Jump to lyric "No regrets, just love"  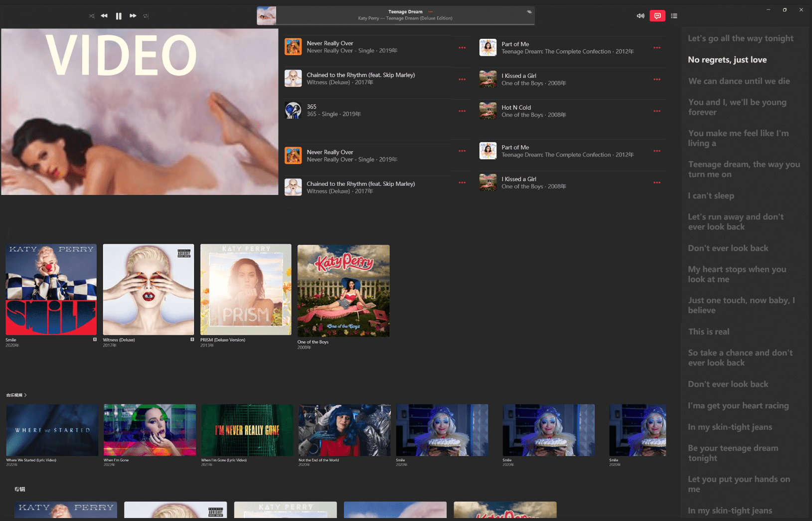tap(727, 60)
